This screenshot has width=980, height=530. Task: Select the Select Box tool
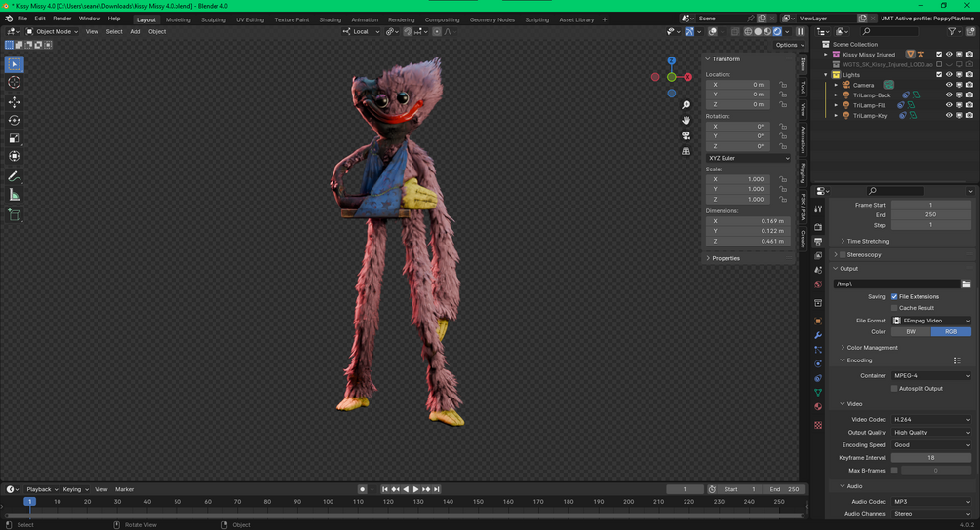[x=15, y=63]
